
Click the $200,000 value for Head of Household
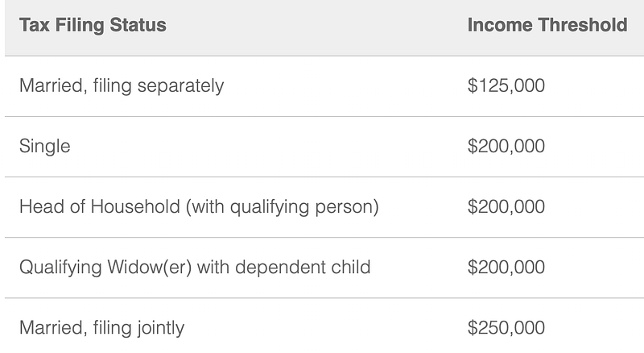pos(506,206)
